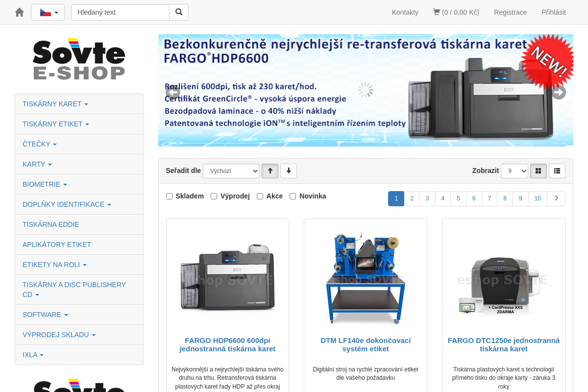
Task: Open the Zobrazit items-per-page dropdown
Action: tap(514, 171)
